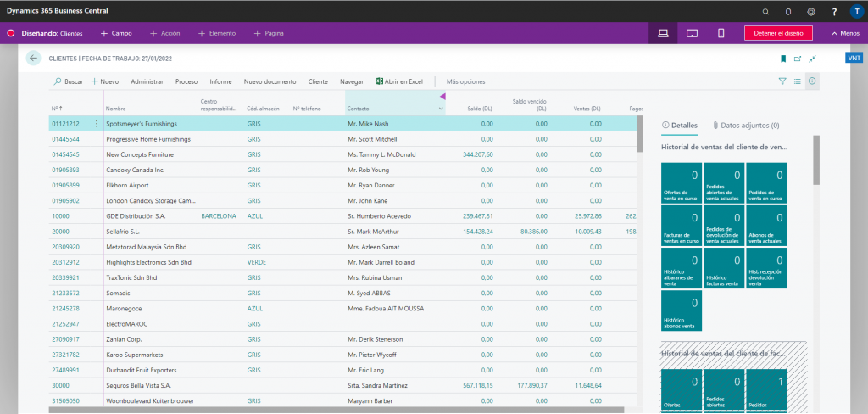Click the purple arrow marker on Contacto
868x414 pixels.
pos(442,97)
